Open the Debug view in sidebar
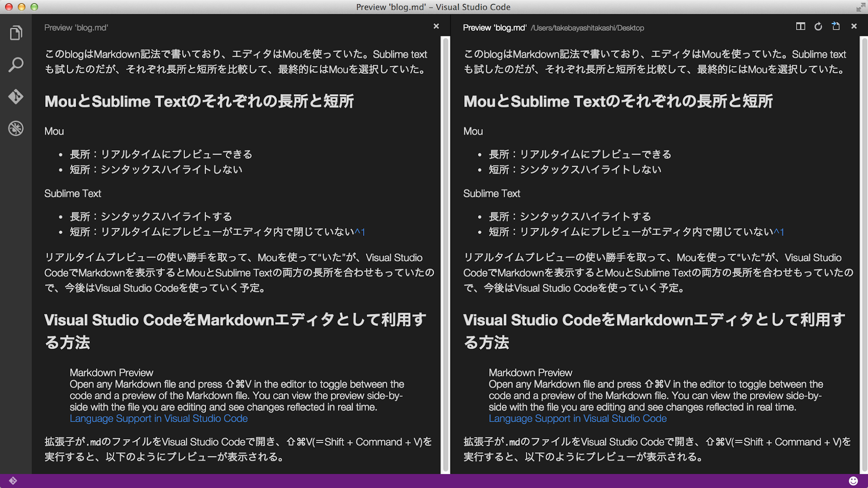This screenshot has width=868, height=488. [x=16, y=128]
